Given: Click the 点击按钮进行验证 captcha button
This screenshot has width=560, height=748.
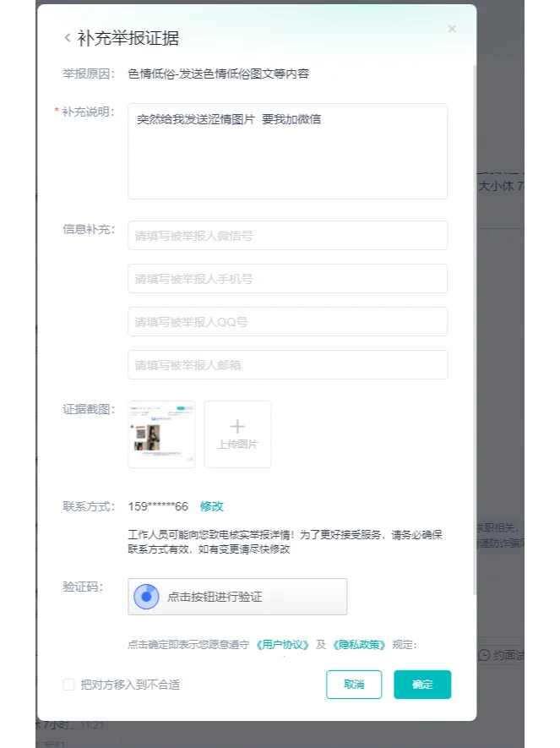Looking at the screenshot, I should [x=237, y=597].
